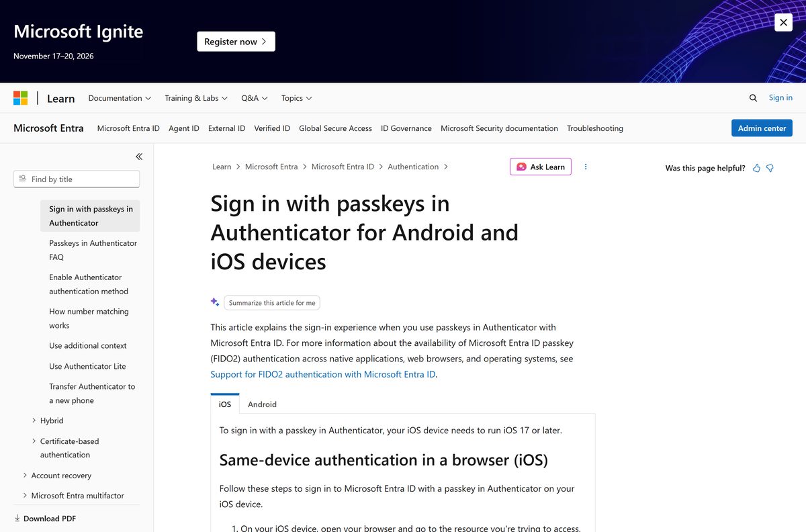
Task: Click thumbs up page helpful icon
Action: (x=756, y=168)
